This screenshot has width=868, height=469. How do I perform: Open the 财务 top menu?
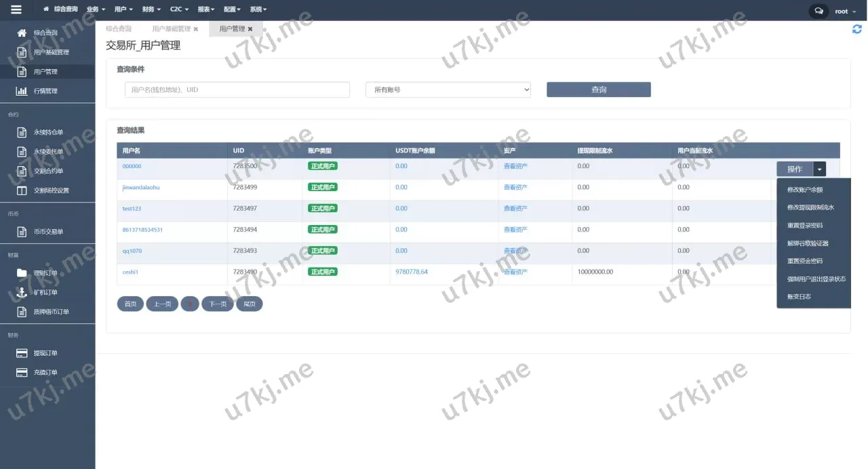[151, 9]
